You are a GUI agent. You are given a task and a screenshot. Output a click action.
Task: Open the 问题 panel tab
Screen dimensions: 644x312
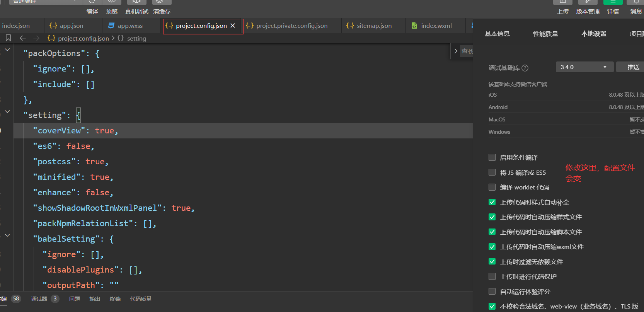(x=75, y=299)
